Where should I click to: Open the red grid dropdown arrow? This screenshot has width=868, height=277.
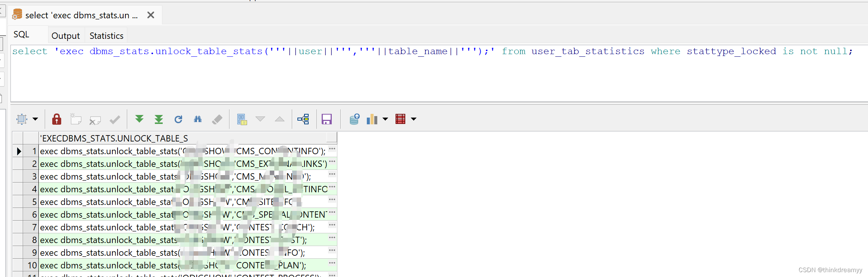pos(413,119)
